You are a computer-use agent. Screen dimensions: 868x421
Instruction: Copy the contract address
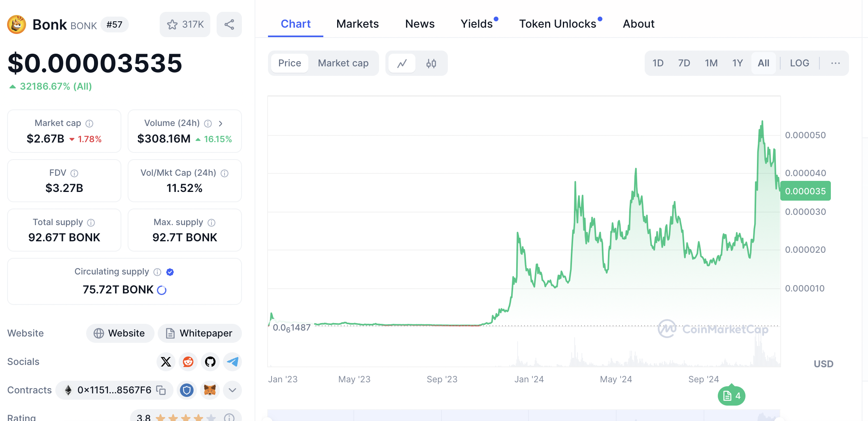coord(161,390)
